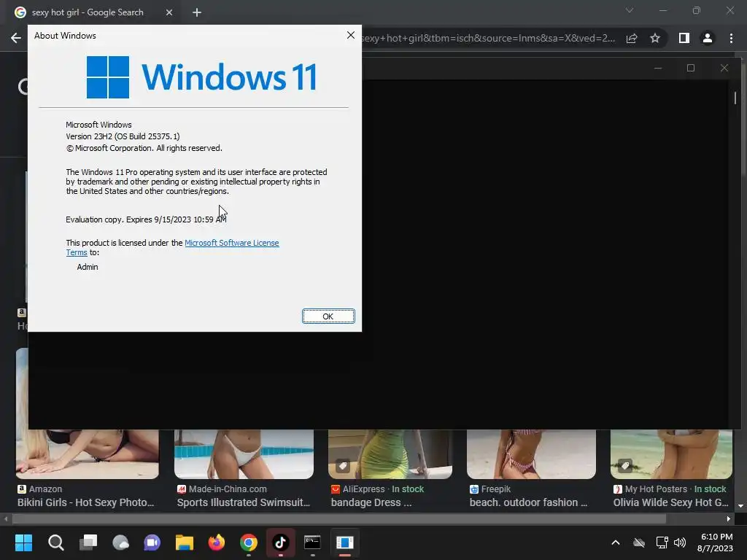The image size is (747, 560).
Task: Go back in Chrome
Action: click(16, 38)
